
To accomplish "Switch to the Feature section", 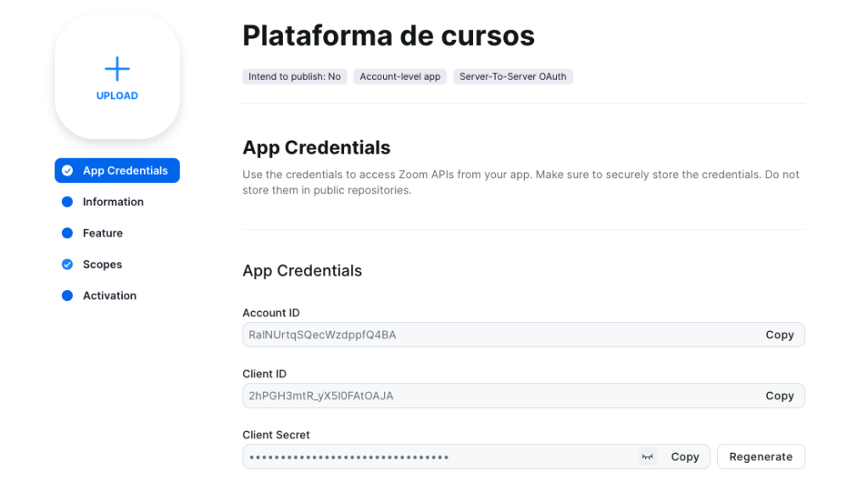I will 103,233.
